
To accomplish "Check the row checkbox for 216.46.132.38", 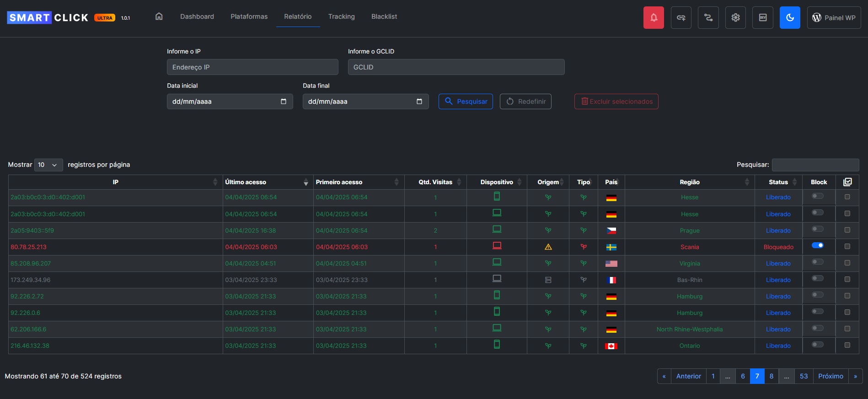I will pyautogui.click(x=847, y=345).
